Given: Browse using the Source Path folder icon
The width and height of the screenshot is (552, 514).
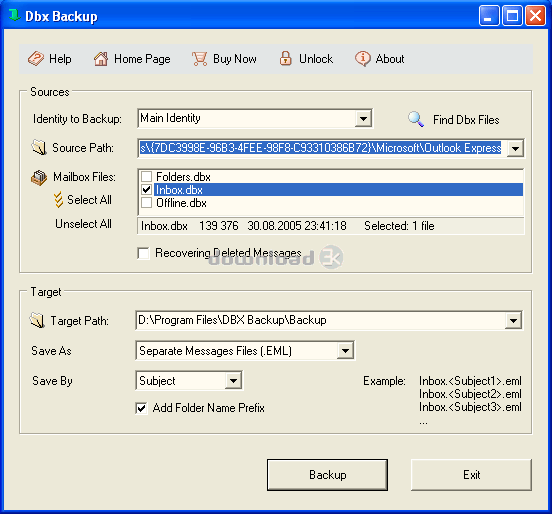Looking at the screenshot, I should pyautogui.click(x=39, y=147).
